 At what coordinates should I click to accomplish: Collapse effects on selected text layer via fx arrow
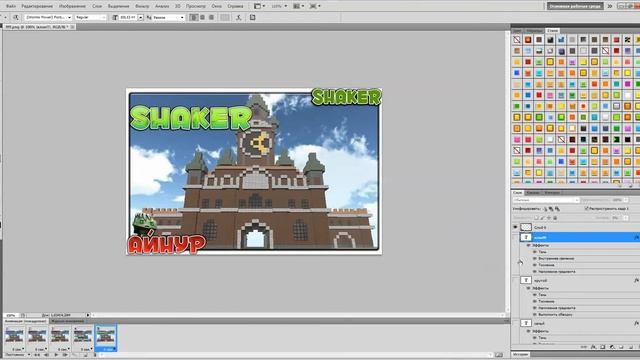click(x=637, y=237)
